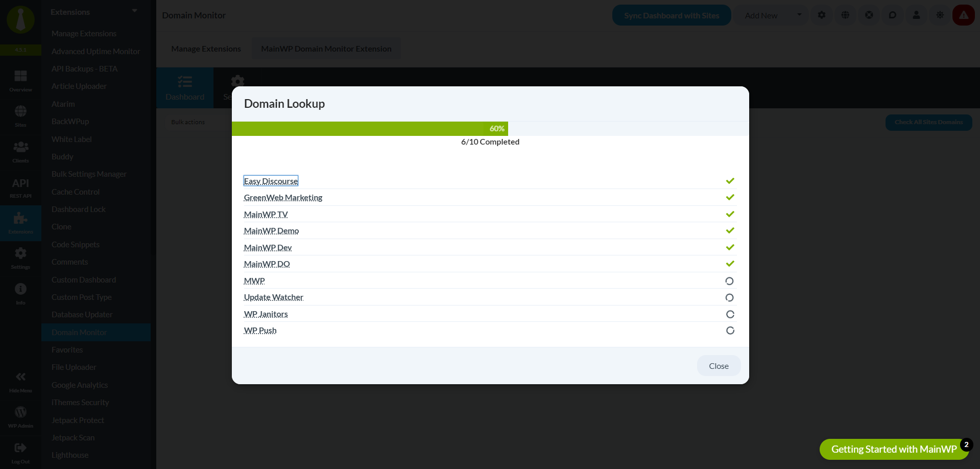Click the MainWP DO green checkmark

[730, 264]
